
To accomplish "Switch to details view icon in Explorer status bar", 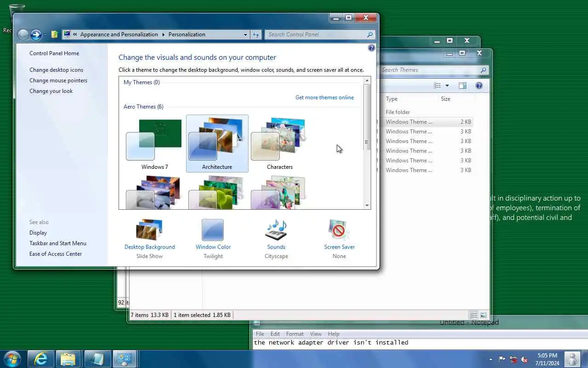I will coord(473,315).
